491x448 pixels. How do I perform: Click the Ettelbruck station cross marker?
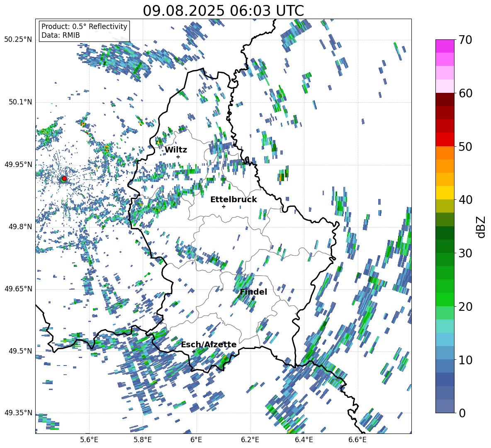click(x=224, y=206)
